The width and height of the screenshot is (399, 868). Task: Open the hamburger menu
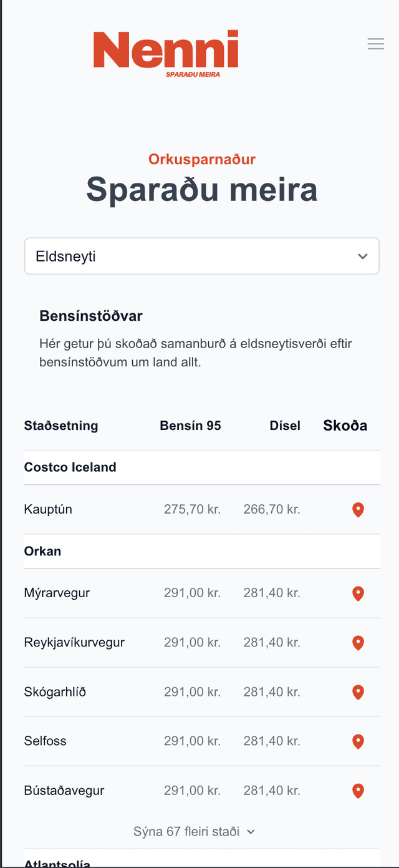click(x=375, y=44)
